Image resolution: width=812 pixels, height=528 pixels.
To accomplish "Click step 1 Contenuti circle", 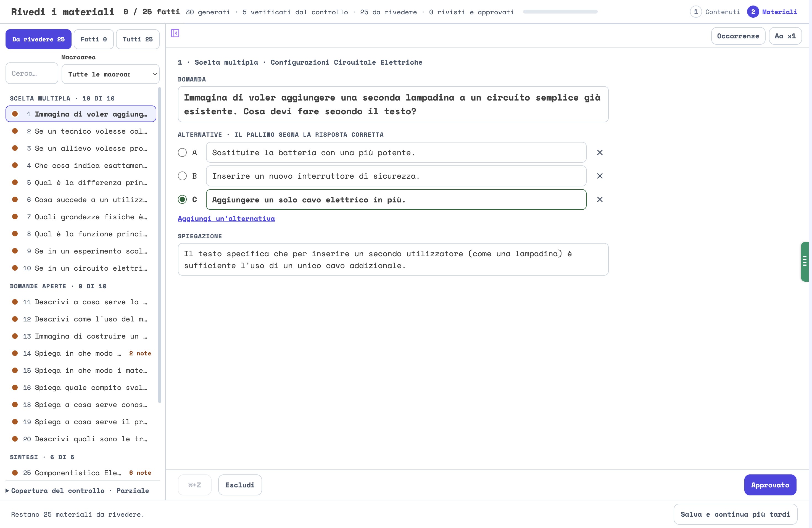I will 696,12.
